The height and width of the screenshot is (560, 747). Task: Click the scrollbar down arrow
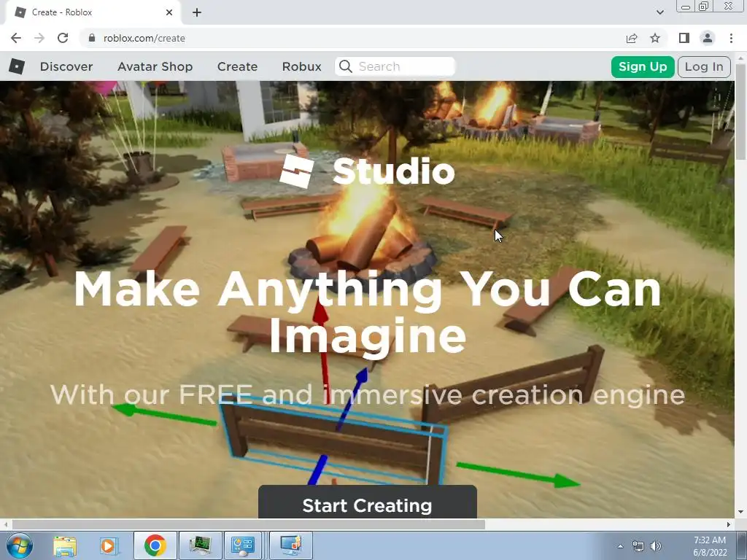click(x=740, y=512)
